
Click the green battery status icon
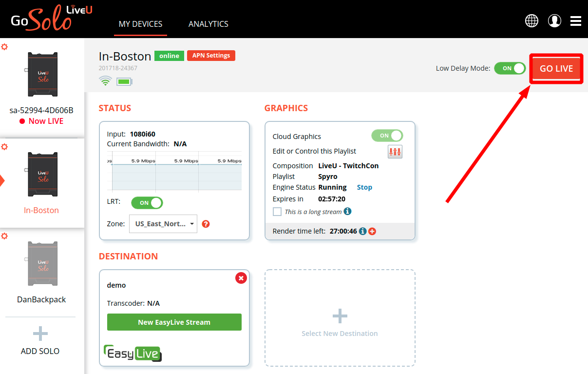124,81
